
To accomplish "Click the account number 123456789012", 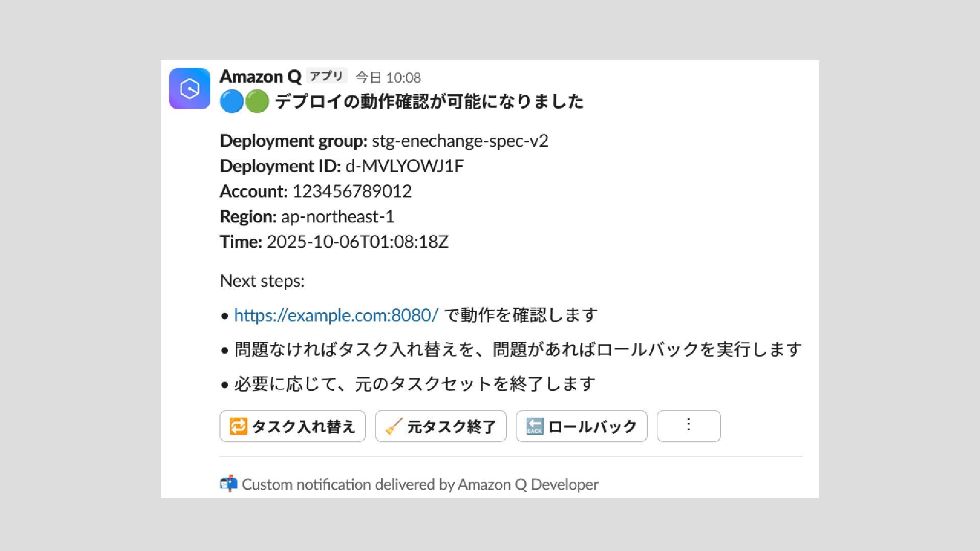I will click(x=352, y=191).
